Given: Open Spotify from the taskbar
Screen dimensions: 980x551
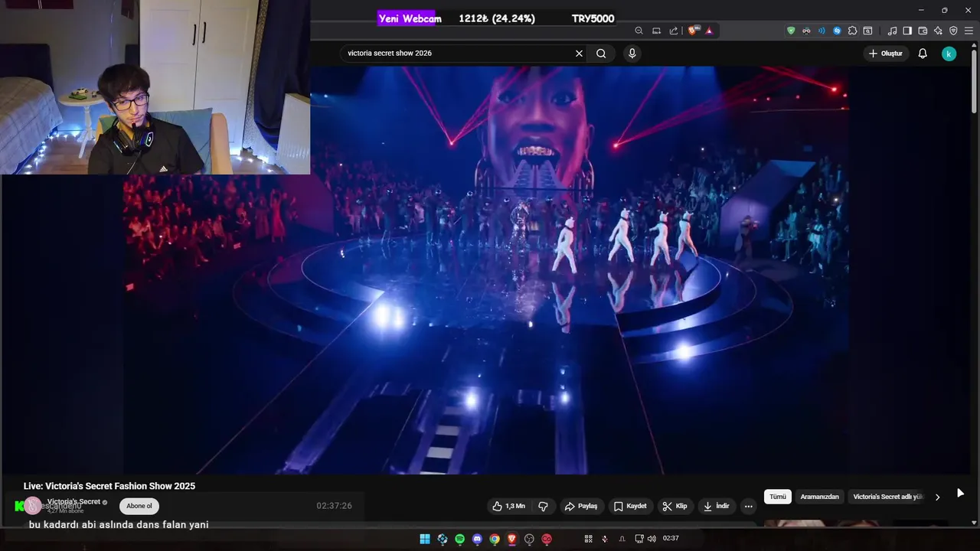Looking at the screenshot, I should 459,539.
